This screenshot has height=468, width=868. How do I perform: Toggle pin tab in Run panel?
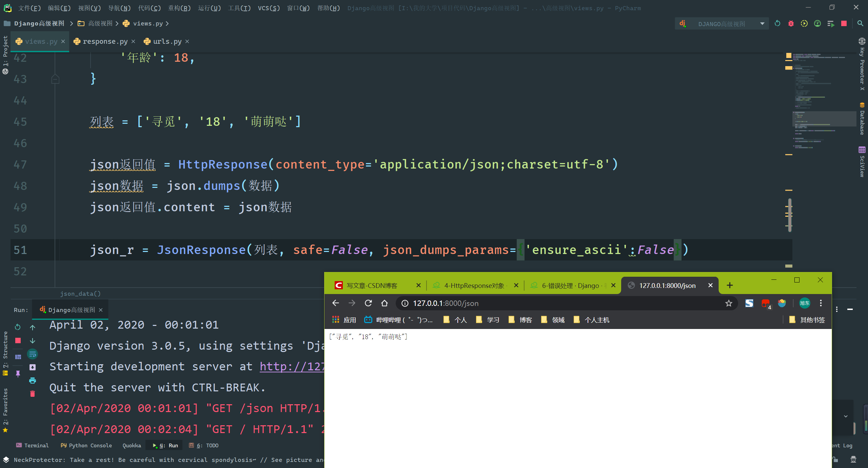click(x=18, y=373)
